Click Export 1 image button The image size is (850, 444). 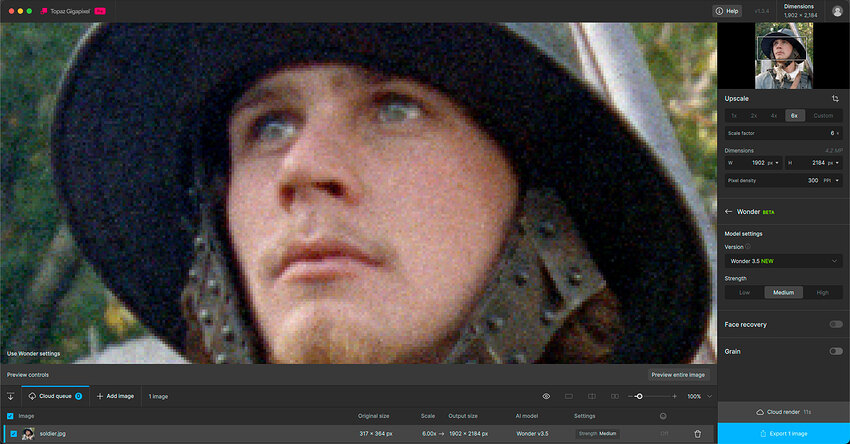pos(783,434)
